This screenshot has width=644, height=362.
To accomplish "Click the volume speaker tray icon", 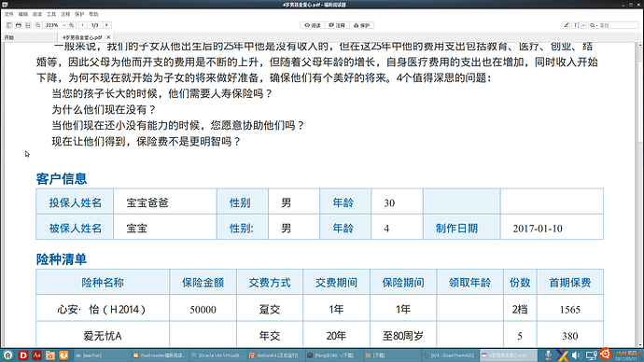I will tap(576, 355).
